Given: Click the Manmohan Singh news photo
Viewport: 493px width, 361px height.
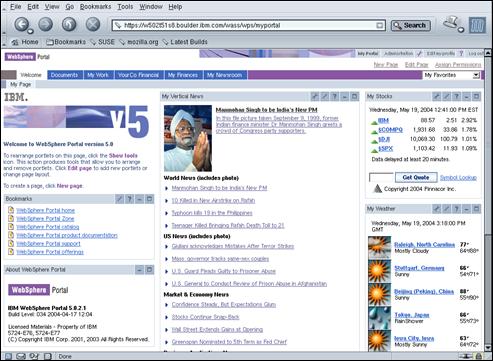Looking at the screenshot, I should 188,138.
